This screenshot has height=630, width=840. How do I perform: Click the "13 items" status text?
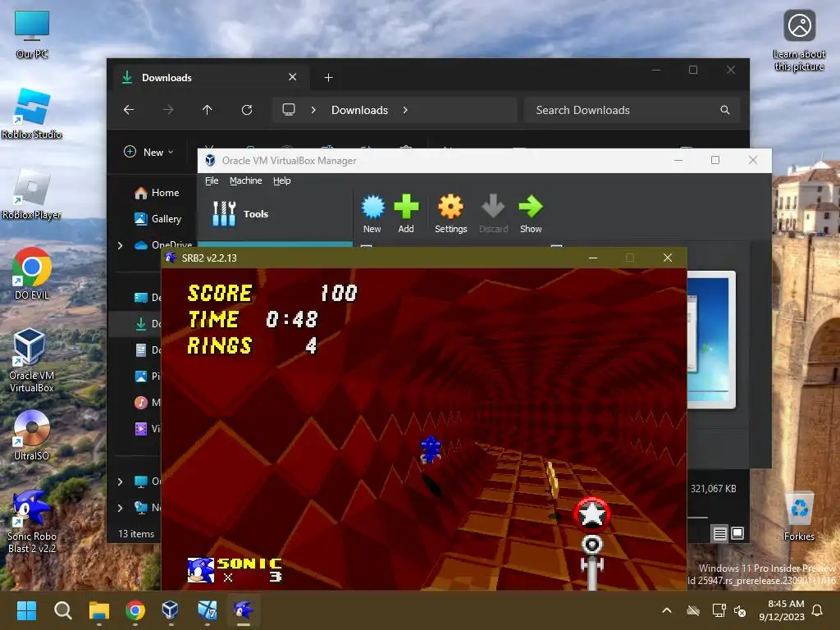(136, 533)
